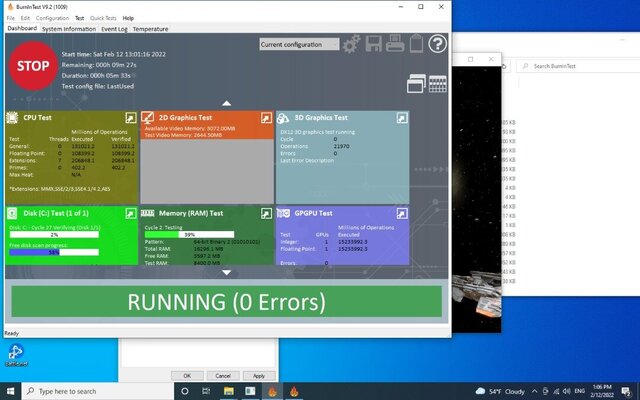
Task: Pop out the 2D Graphics Test window
Action: 266,118
